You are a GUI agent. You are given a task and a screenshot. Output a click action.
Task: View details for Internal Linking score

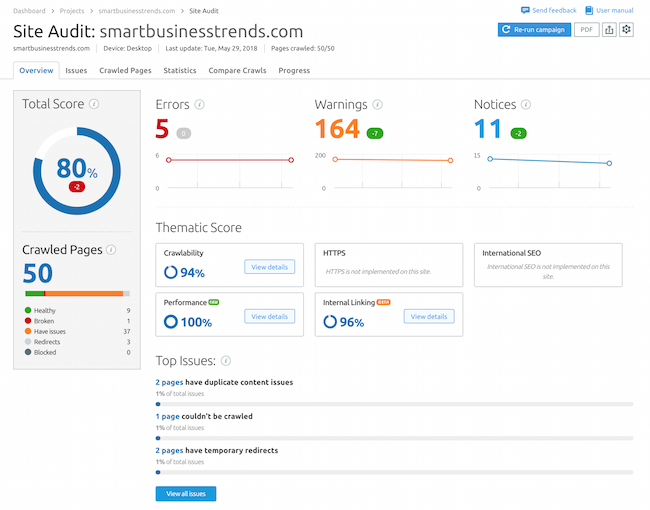pos(429,316)
